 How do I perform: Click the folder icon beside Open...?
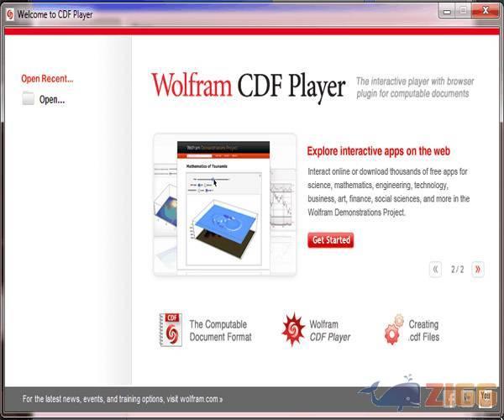click(29, 98)
